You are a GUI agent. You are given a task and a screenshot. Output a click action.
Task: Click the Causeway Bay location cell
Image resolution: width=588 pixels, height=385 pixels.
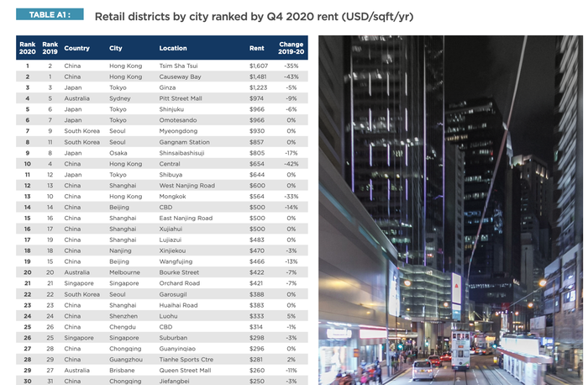(x=180, y=76)
